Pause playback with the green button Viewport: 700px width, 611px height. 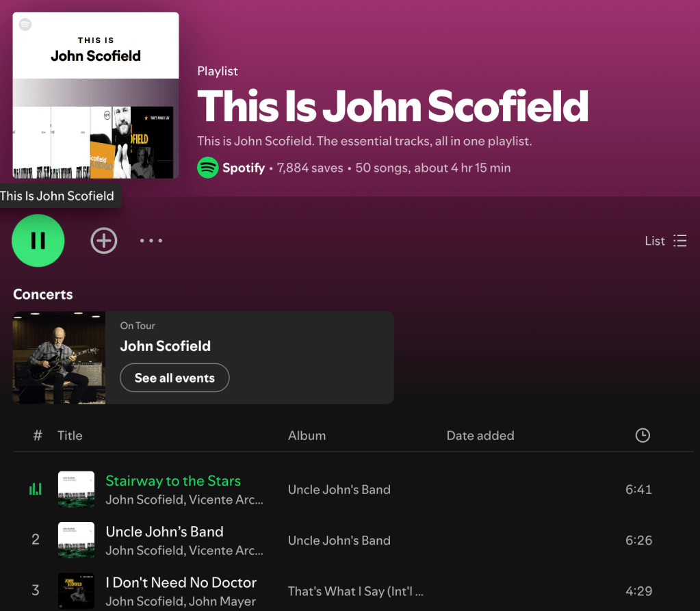(x=38, y=241)
